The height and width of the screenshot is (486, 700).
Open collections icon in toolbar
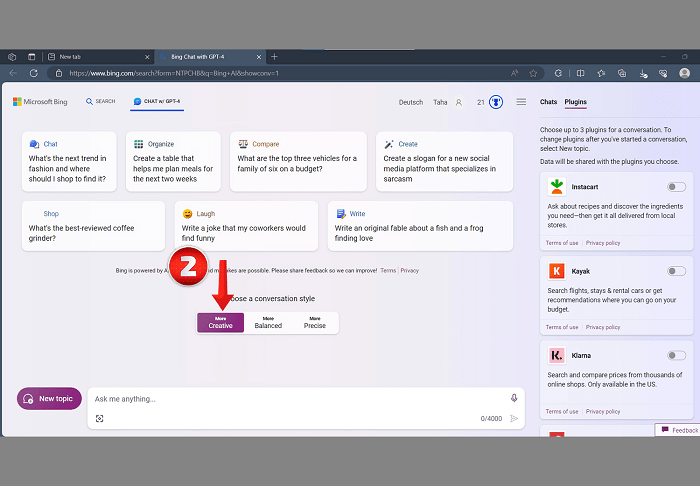pyautogui.click(x=622, y=73)
